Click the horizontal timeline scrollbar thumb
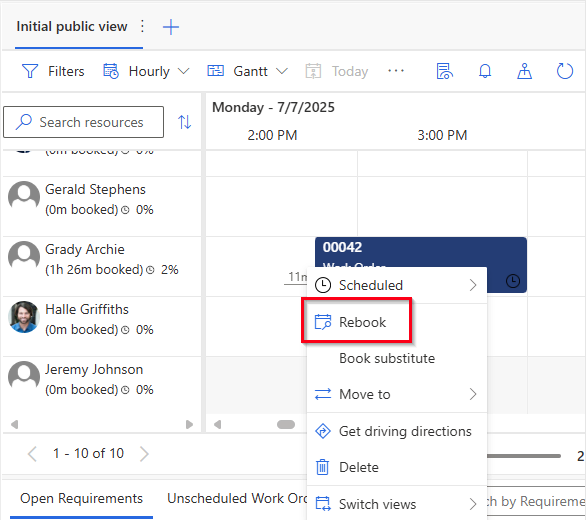 [286, 424]
